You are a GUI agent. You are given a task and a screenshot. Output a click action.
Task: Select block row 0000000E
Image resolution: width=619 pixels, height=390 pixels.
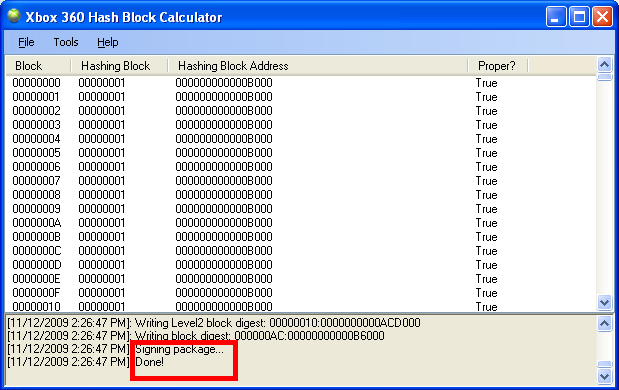(301, 279)
